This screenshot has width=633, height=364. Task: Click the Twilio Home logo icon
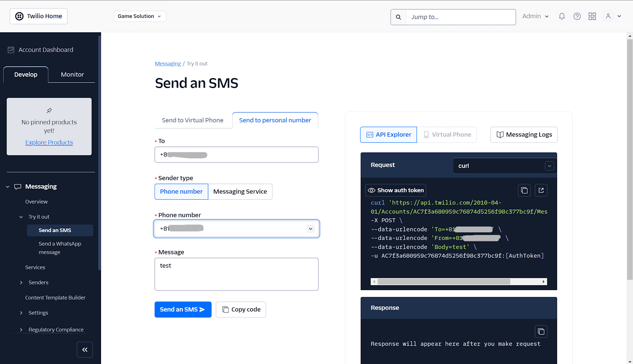pyautogui.click(x=19, y=16)
